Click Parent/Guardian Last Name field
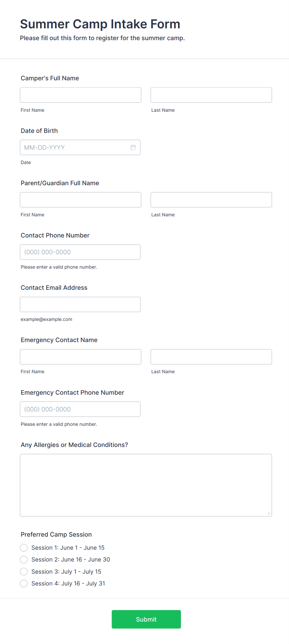 point(211,200)
